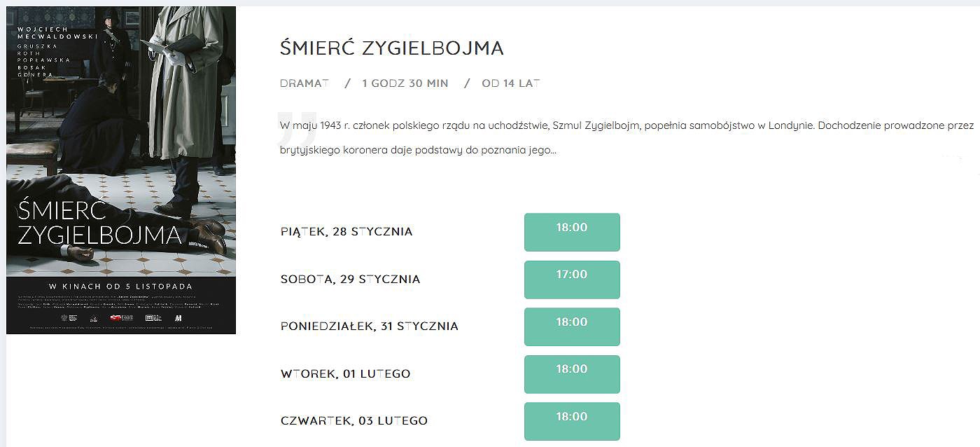Click the 1 GODZ 30 MIN duration label

coord(405,83)
